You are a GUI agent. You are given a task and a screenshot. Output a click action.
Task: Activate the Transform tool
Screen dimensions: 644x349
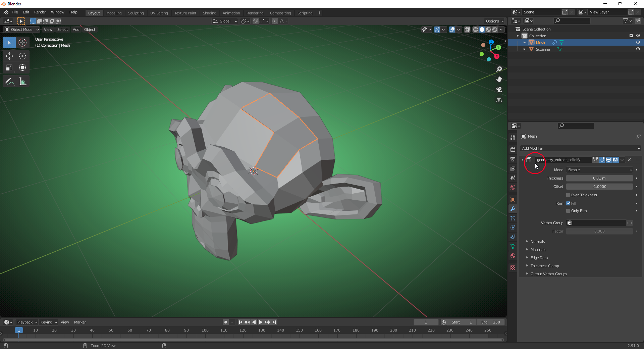[22, 68]
